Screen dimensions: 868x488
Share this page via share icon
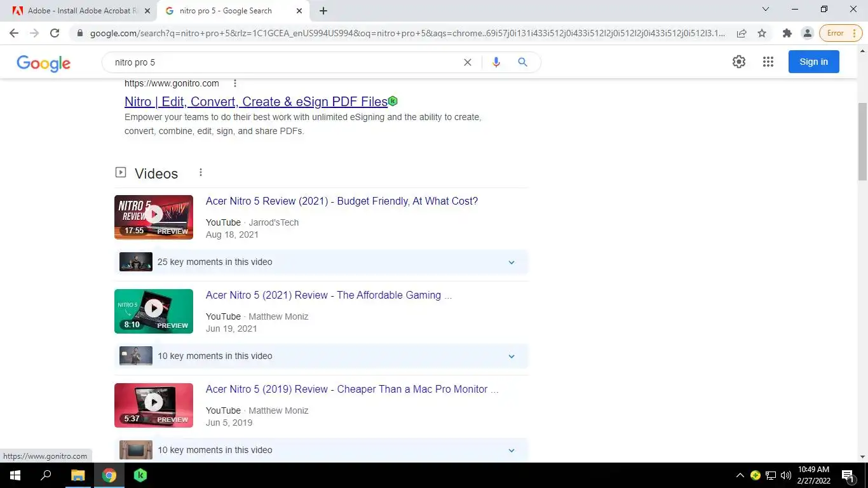[x=742, y=33]
